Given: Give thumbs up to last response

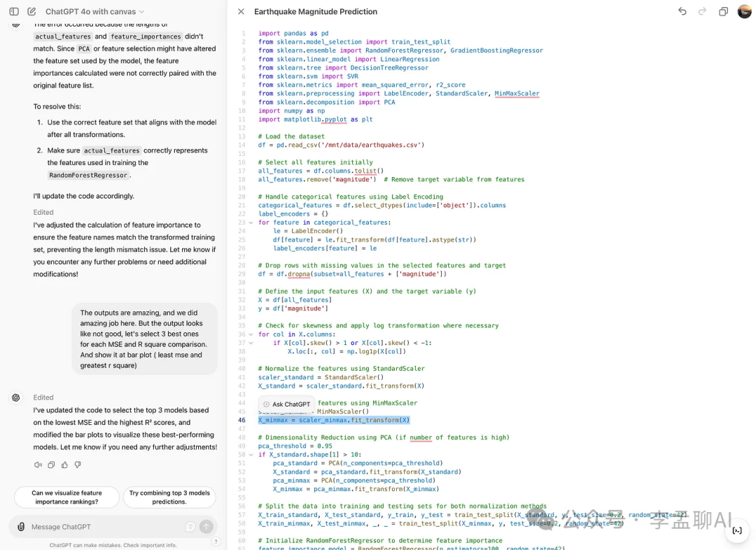Looking at the screenshot, I should tap(64, 465).
